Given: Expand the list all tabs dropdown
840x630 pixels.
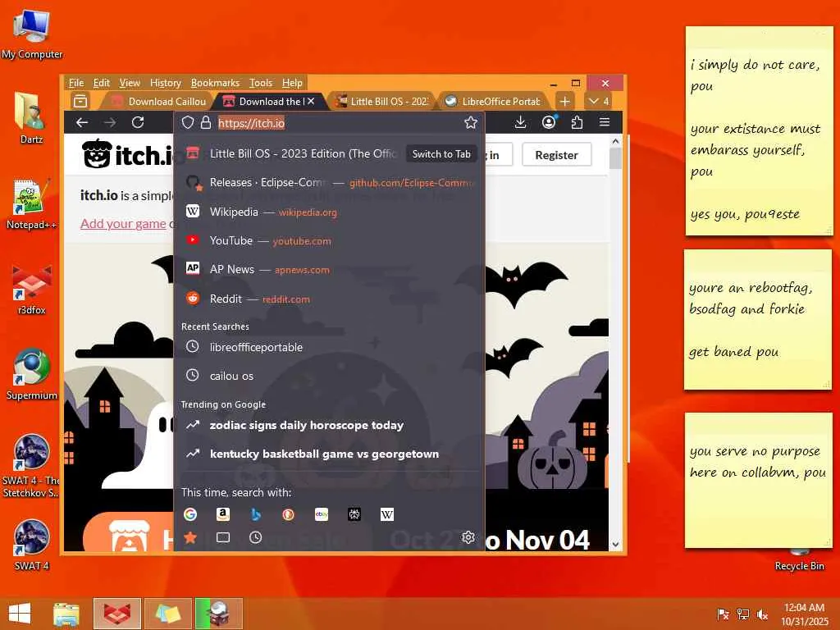Looking at the screenshot, I should [598, 101].
